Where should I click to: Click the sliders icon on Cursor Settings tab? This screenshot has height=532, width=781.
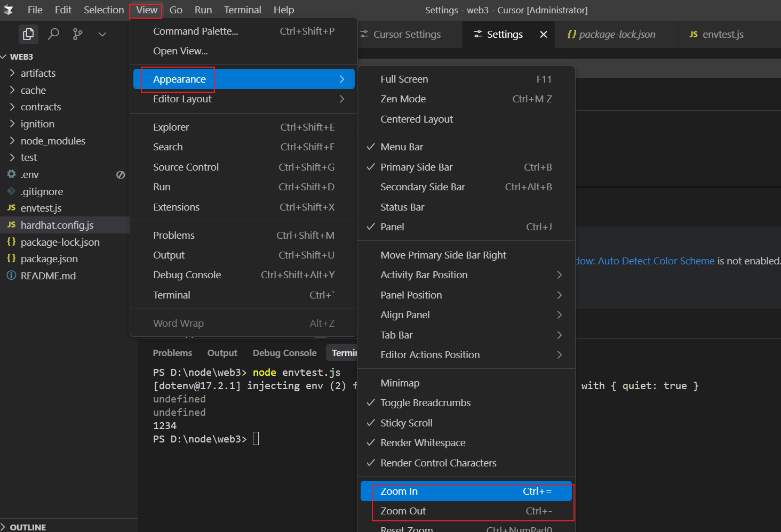(364, 34)
